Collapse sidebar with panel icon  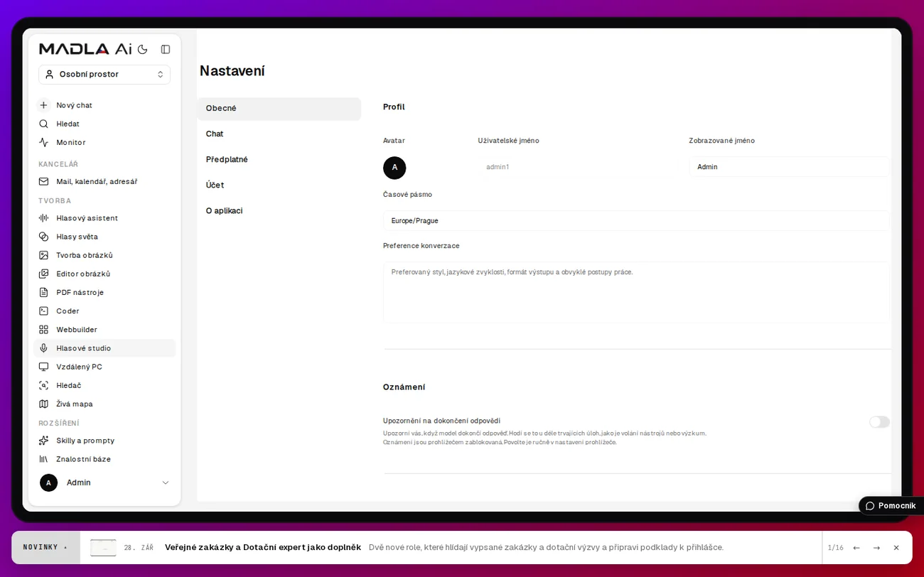(166, 49)
